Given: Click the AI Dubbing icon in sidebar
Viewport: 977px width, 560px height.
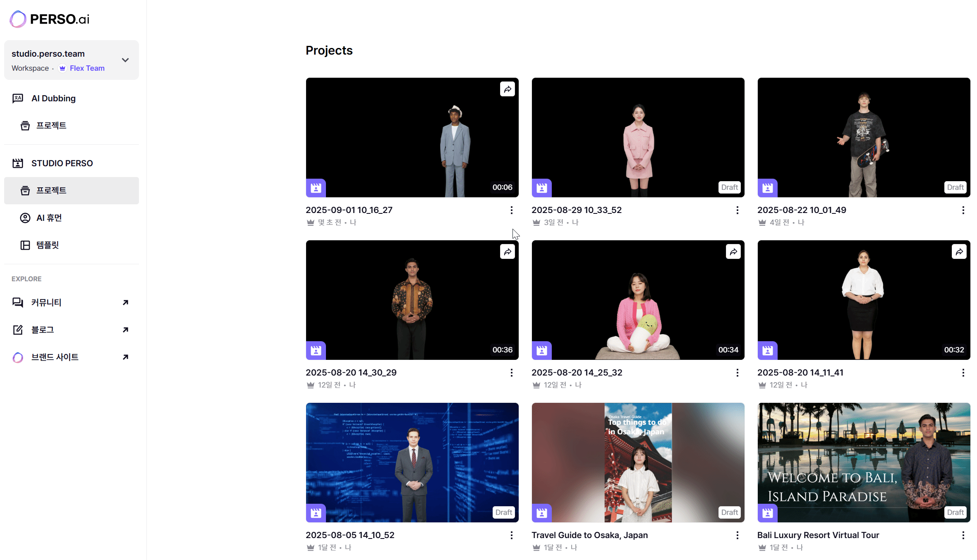Looking at the screenshot, I should (18, 98).
